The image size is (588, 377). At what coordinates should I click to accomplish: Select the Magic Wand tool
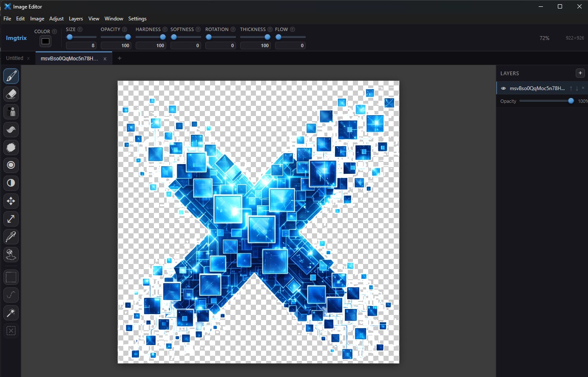pyautogui.click(x=11, y=313)
